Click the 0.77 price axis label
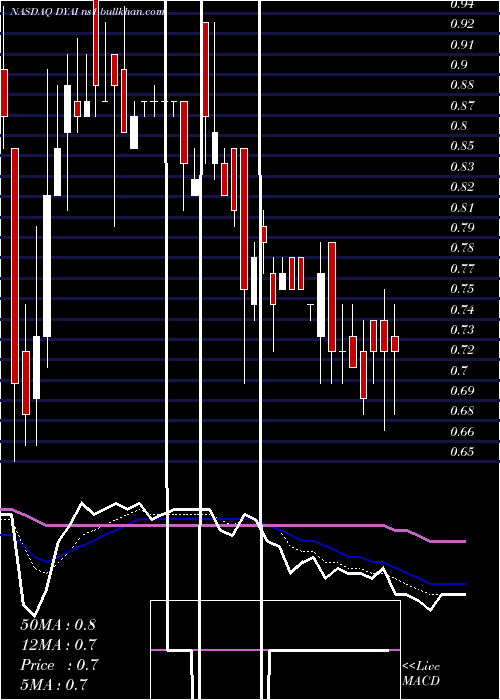The image size is (500, 700). (x=462, y=269)
